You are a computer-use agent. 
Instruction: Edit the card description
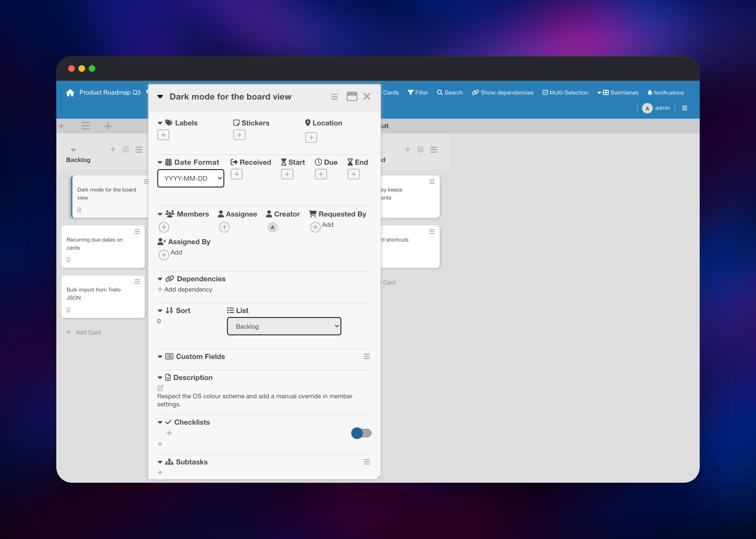pyautogui.click(x=160, y=388)
